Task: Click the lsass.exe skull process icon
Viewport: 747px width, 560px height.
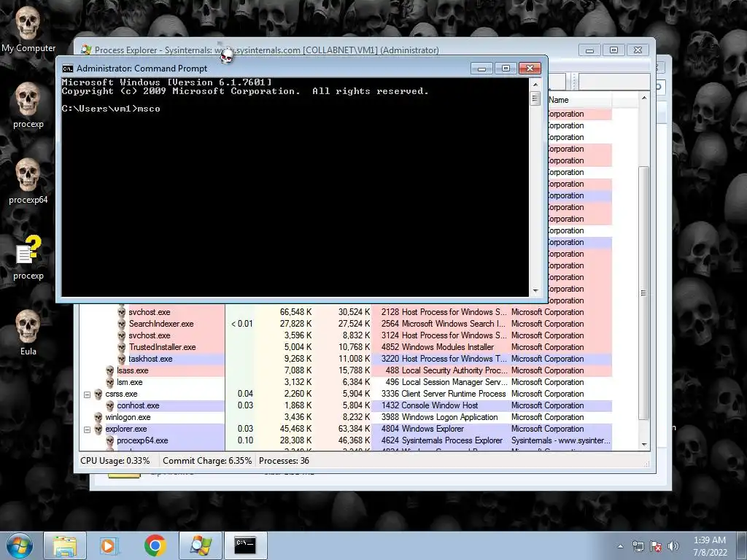Action: (x=110, y=370)
